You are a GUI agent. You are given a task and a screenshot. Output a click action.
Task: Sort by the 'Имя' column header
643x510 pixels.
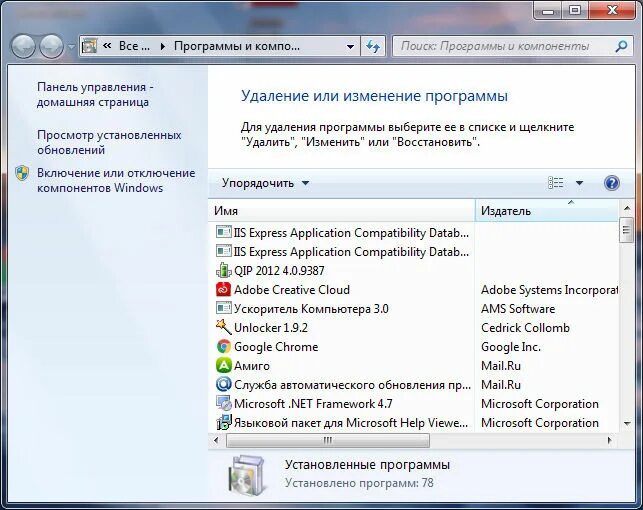pos(342,211)
